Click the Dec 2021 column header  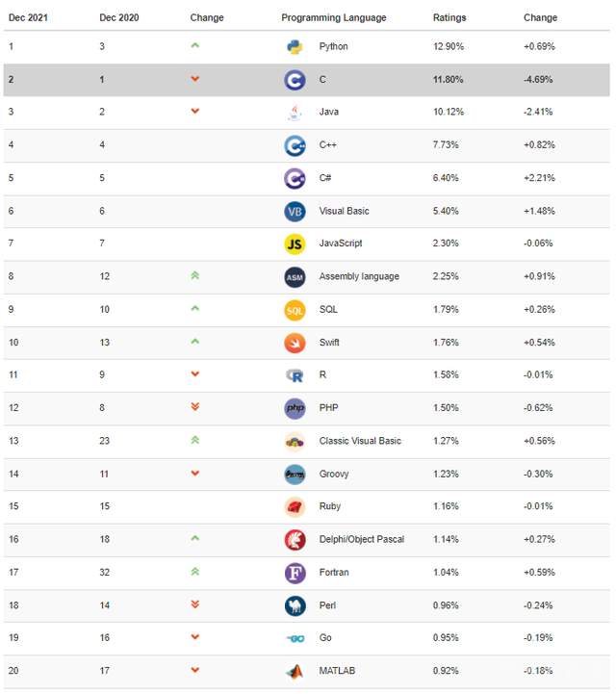29,17
